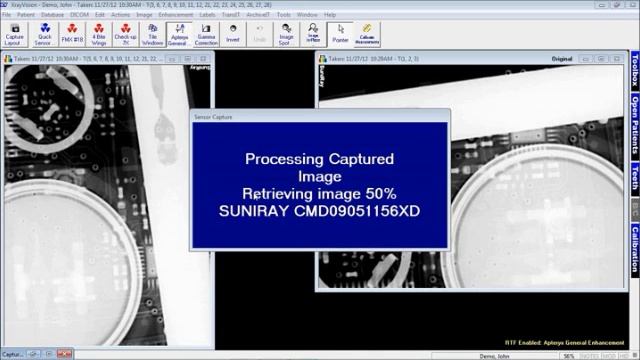Choose the 4 Bite Wings layout
Image resolution: width=640 pixels, height=360 pixels.
[x=99, y=35]
